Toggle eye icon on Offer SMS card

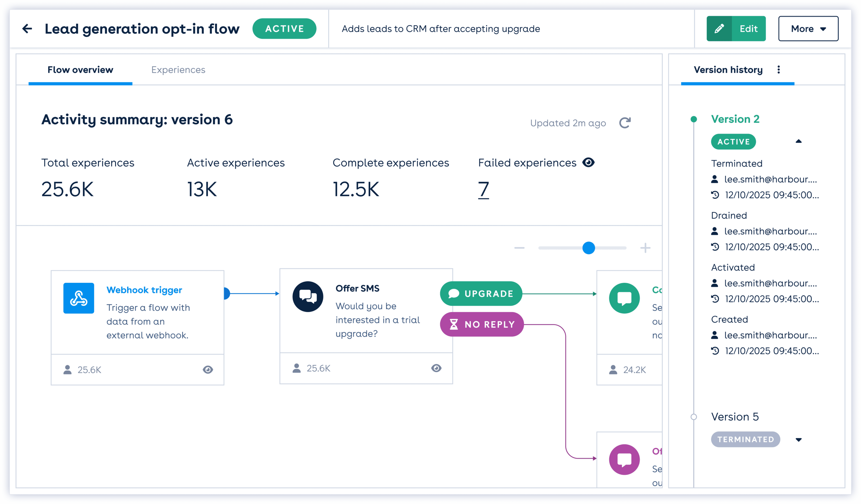tap(436, 368)
